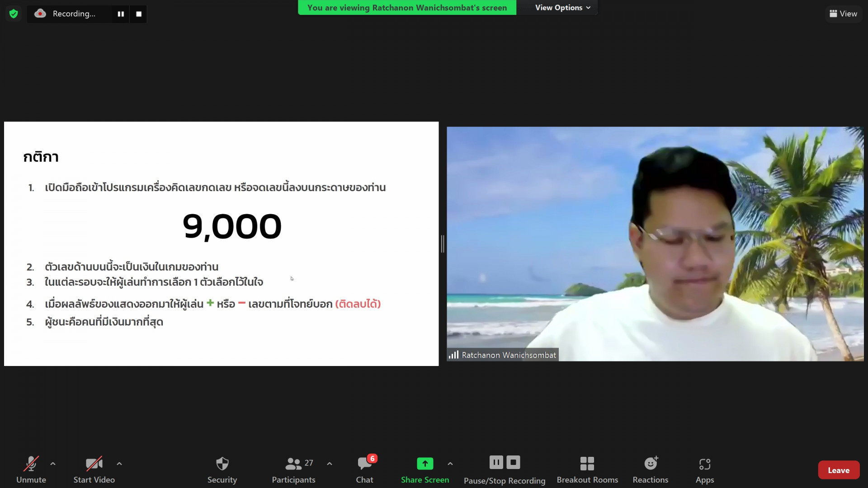This screenshot has width=868, height=488.
Task: Click the divider handle between share and video
Action: click(443, 244)
